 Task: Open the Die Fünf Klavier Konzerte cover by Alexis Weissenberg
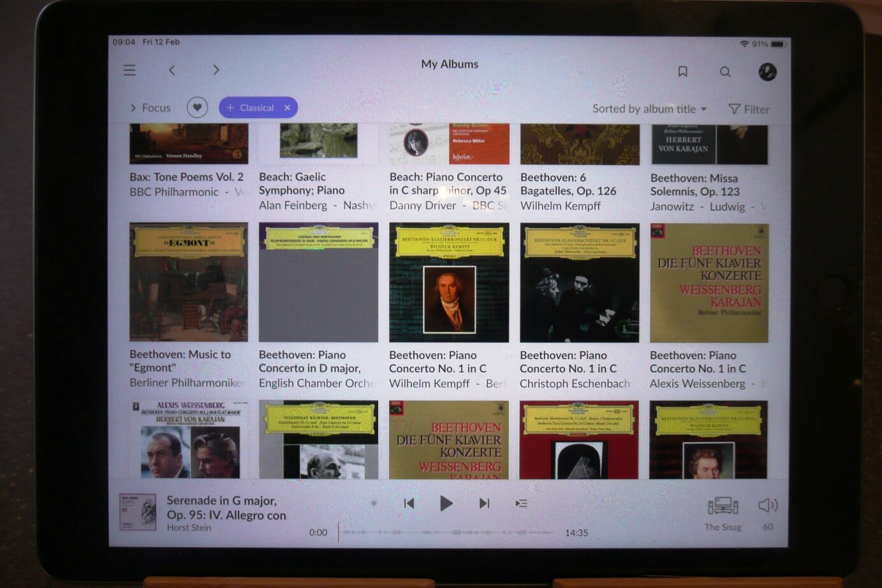tap(709, 283)
